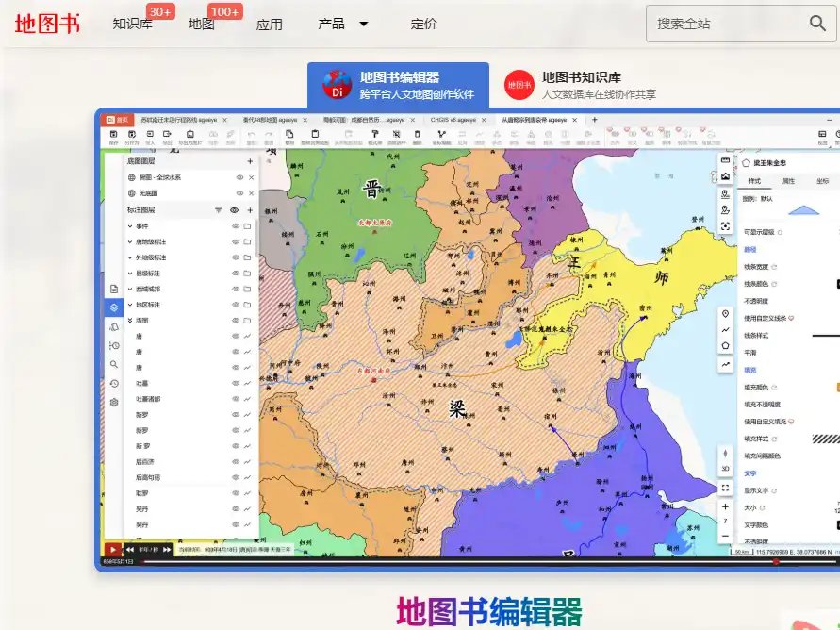This screenshot has height=630, width=840.
Task: Click the active Layers sidebar icon
Action: [114, 307]
